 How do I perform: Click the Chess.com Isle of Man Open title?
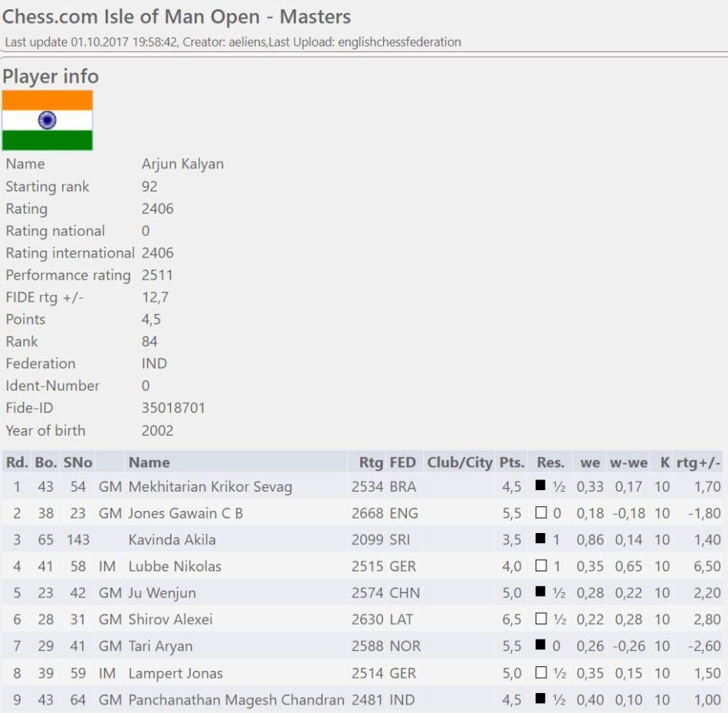coord(177,16)
